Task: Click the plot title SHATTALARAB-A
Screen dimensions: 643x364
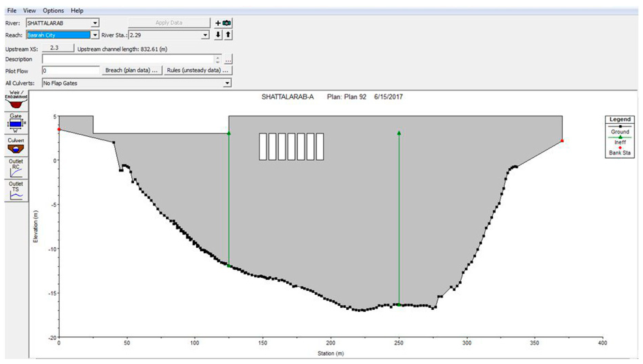Action: [x=288, y=97]
